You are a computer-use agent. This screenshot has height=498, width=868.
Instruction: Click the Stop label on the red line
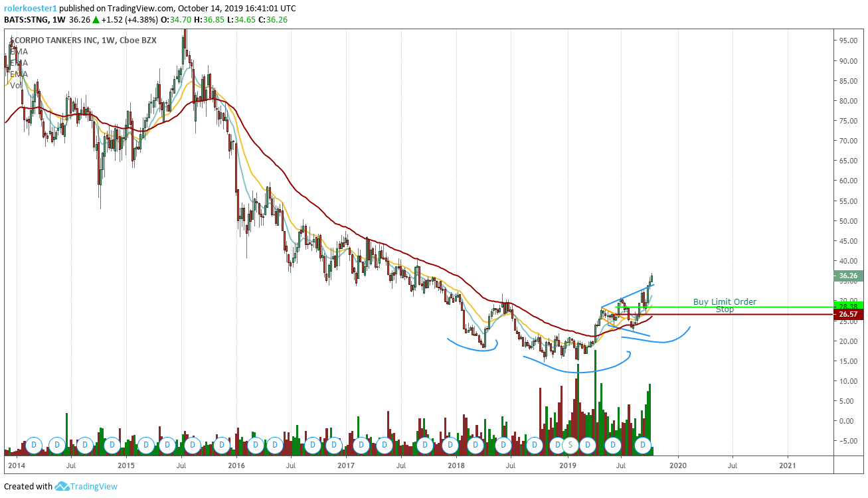[725, 309]
